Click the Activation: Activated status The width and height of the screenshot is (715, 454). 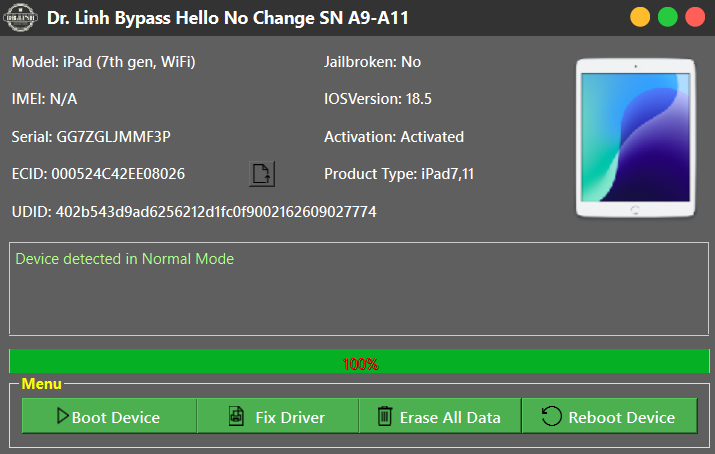click(x=394, y=137)
